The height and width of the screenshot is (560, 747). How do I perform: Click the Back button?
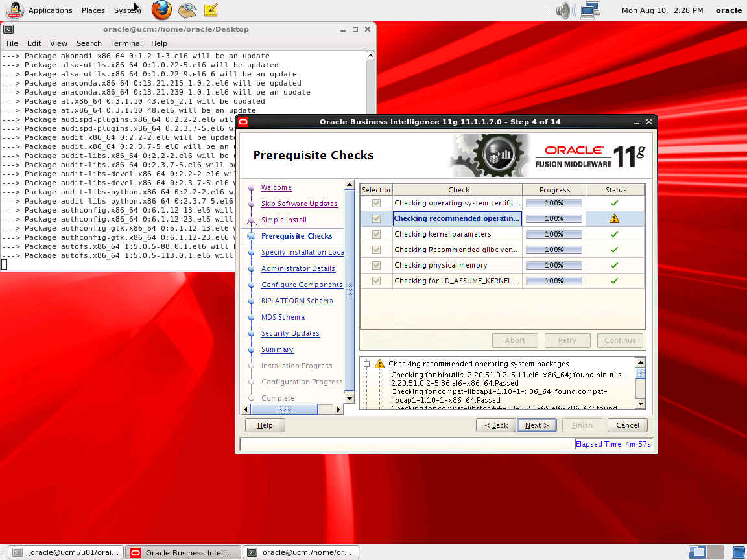coord(496,425)
